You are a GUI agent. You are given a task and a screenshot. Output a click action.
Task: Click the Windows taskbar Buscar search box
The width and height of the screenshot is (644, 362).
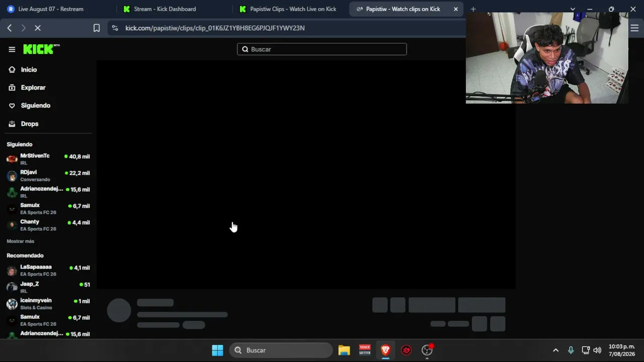click(x=281, y=350)
